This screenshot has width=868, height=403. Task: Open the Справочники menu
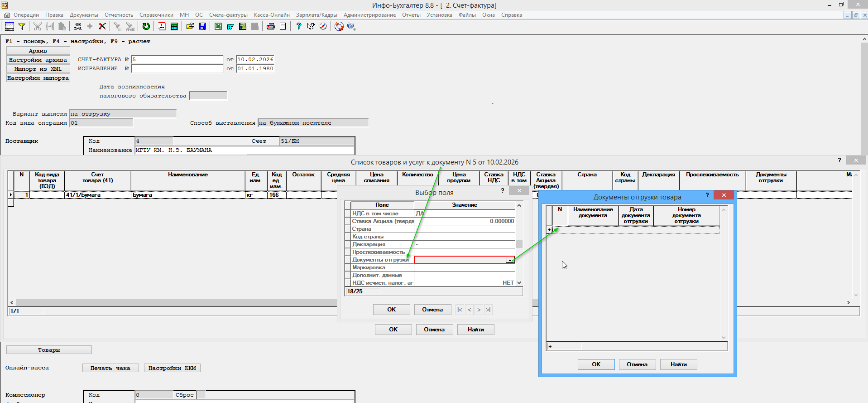156,15
